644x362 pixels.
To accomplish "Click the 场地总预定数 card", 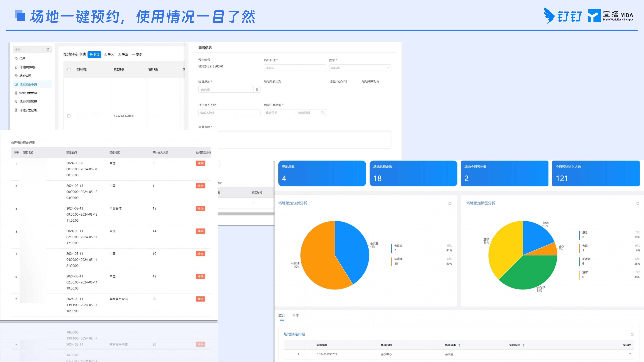I will pos(413,173).
